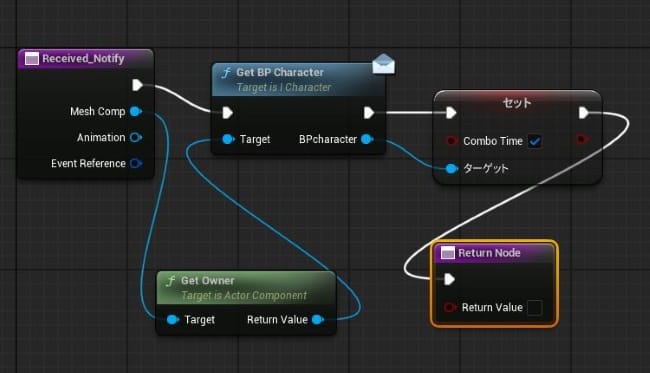Click the Combo Time red input pin
The height and width of the screenshot is (373, 650).
click(451, 141)
